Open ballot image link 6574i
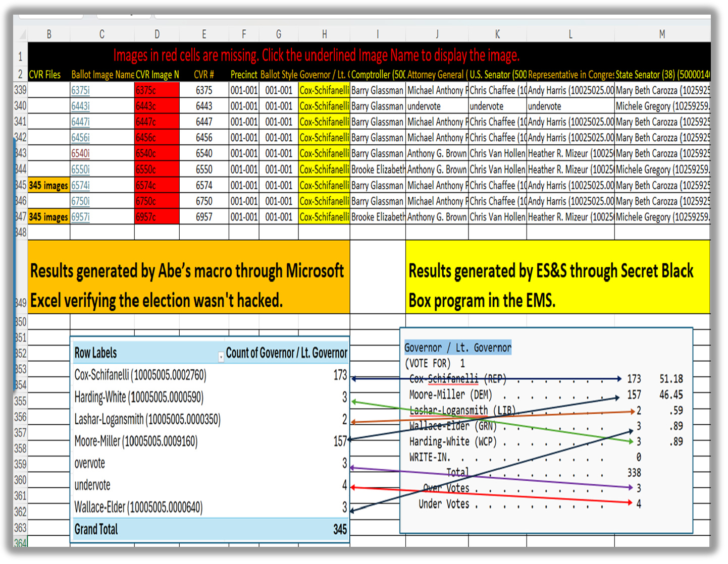 click(x=80, y=185)
